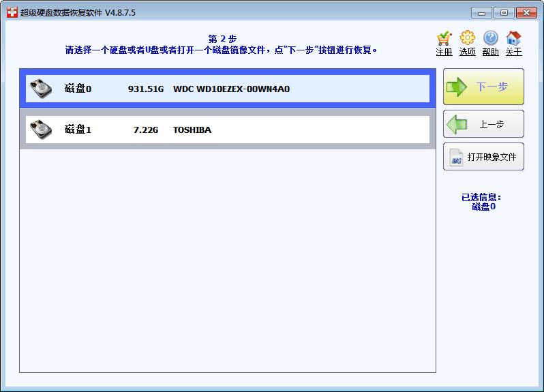The width and height of the screenshot is (544, 392).
Task: Click the green right arrow icon on 下一步
Action: point(457,87)
